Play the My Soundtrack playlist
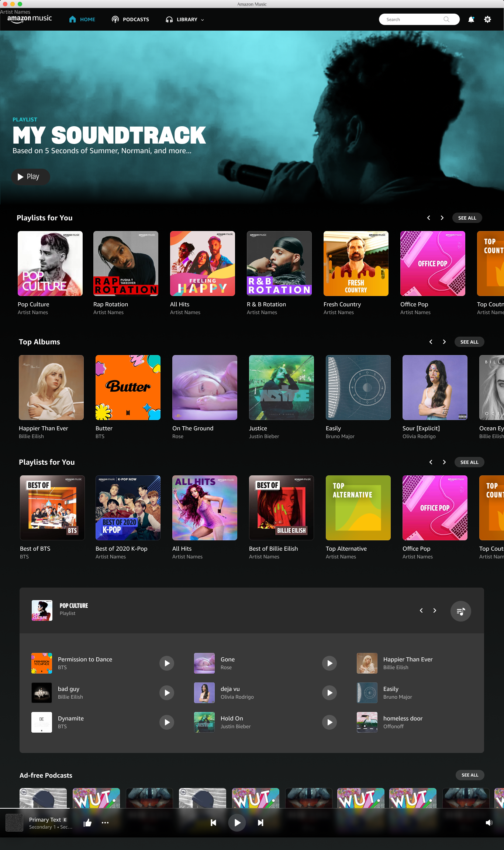Viewport: 504px width, 850px height. coord(30,177)
